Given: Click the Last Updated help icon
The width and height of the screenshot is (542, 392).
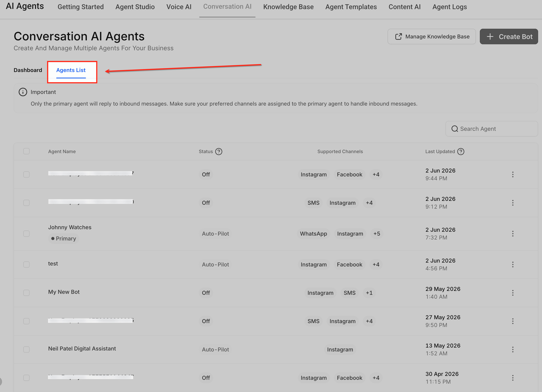Looking at the screenshot, I should (461, 152).
